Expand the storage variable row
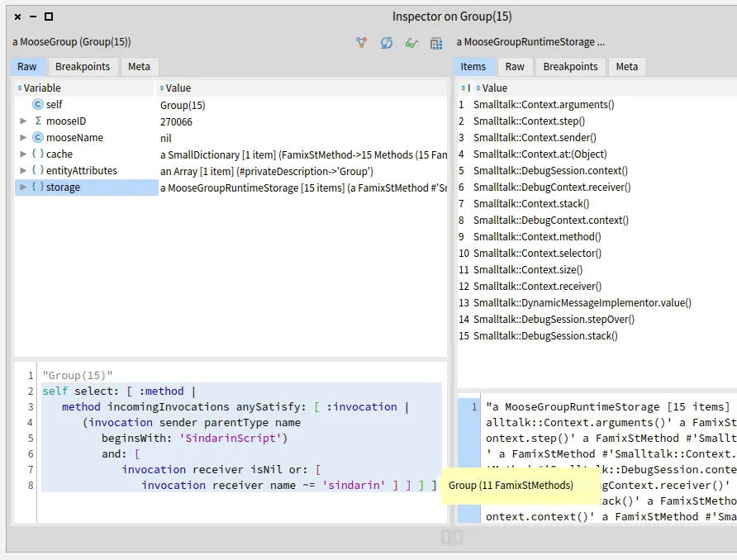This screenshot has height=560, width=737. coord(22,187)
